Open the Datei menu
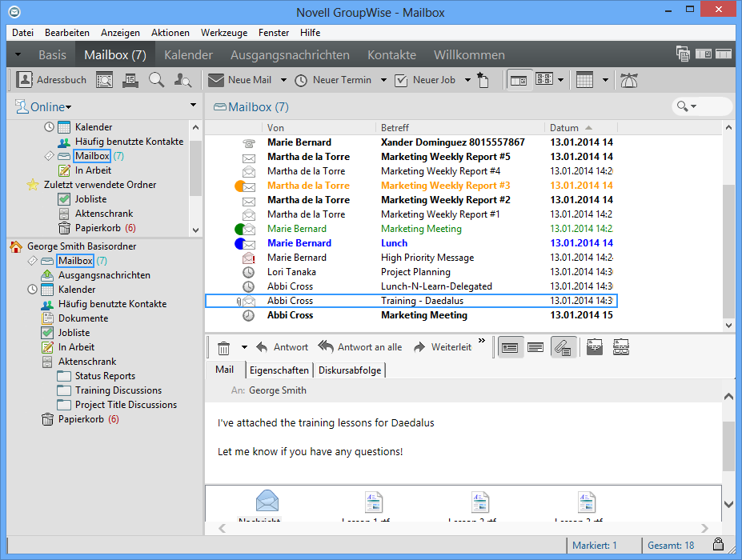The width and height of the screenshot is (742, 560). (22, 33)
